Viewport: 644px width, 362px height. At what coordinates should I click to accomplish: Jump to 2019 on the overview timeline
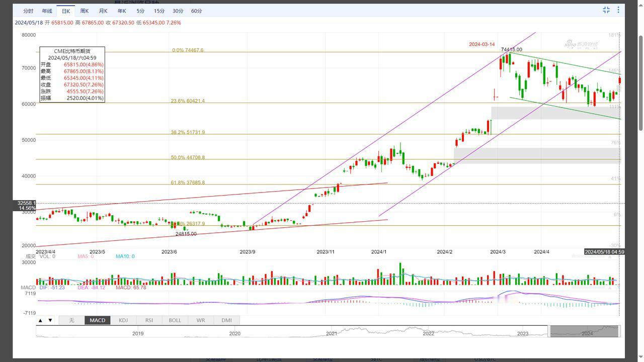pyautogui.click(x=138, y=333)
